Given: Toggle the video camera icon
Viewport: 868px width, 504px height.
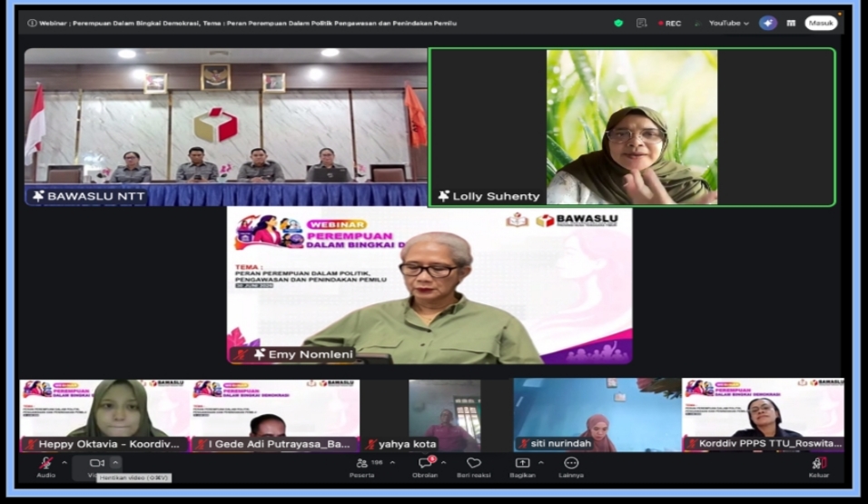Looking at the screenshot, I should (97, 463).
